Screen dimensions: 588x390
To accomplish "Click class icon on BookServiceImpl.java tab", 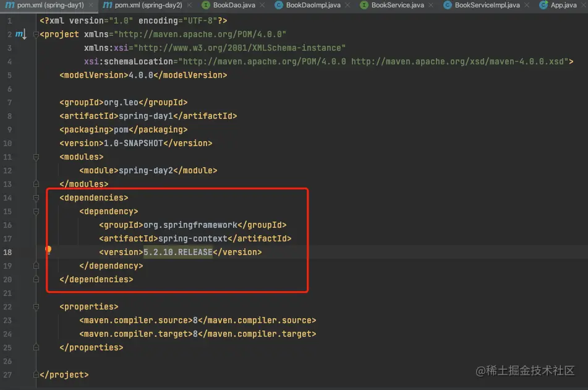I will (448, 5).
